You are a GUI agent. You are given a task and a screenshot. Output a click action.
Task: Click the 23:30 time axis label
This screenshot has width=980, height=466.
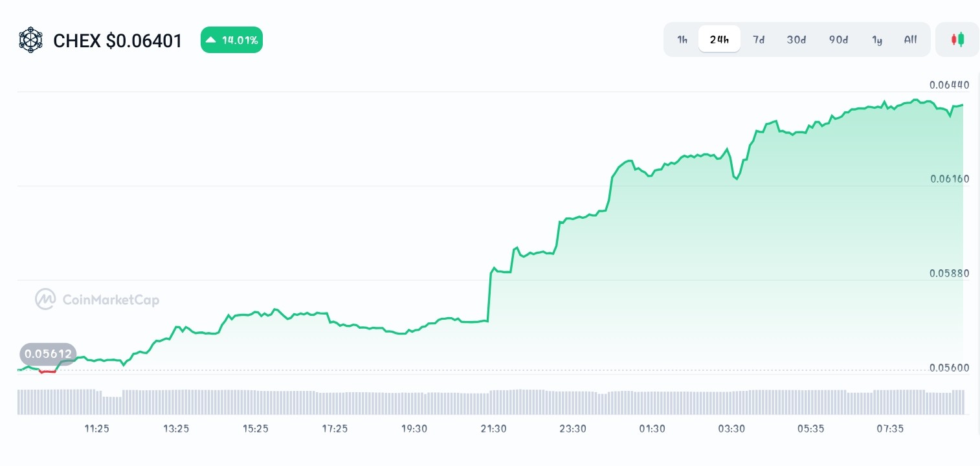pos(573,428)
